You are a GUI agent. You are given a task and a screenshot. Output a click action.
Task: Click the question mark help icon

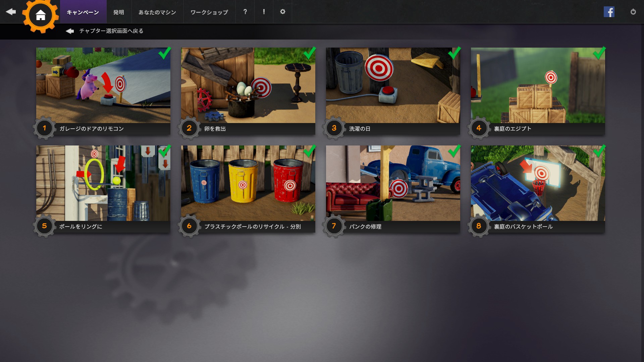tap(245, 12)
